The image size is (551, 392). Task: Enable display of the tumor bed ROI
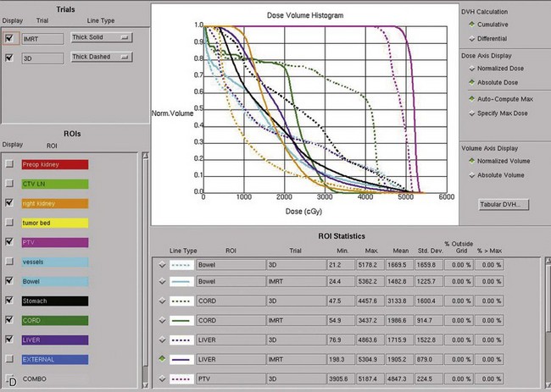click(9, 223)
